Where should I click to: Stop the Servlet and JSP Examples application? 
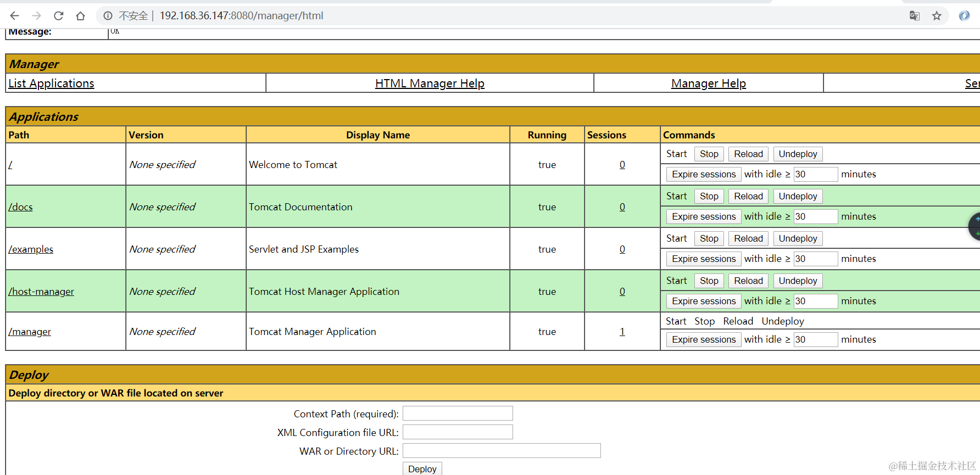[x=709, y=238]
